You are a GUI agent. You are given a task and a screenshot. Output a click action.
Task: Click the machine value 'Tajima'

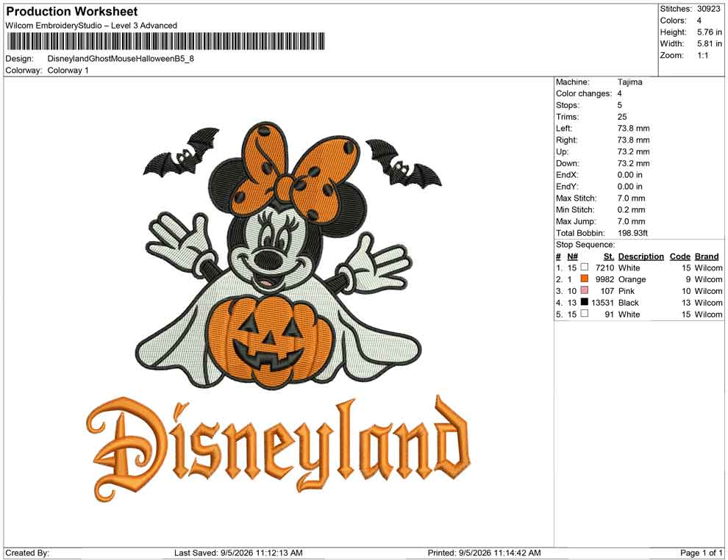click(x=629, y=82)
